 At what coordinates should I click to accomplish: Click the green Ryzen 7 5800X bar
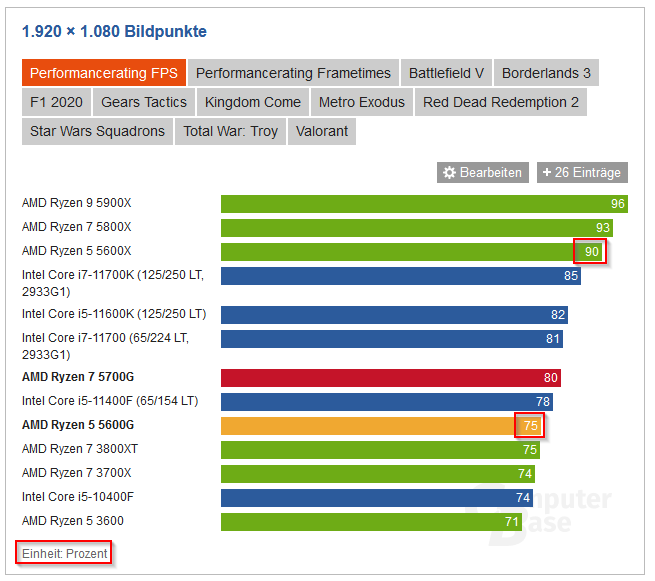tap(417, 228)
